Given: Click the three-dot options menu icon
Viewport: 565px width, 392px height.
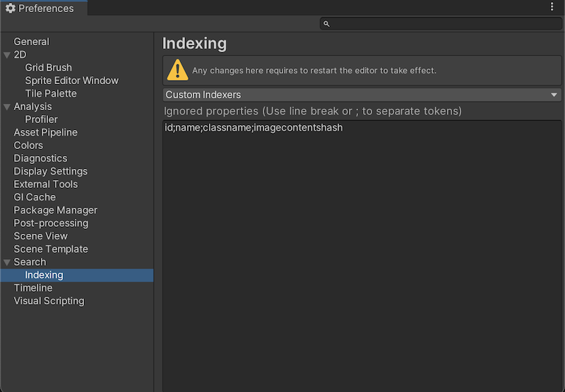Looking at the screenshot, I should (552, 7).
